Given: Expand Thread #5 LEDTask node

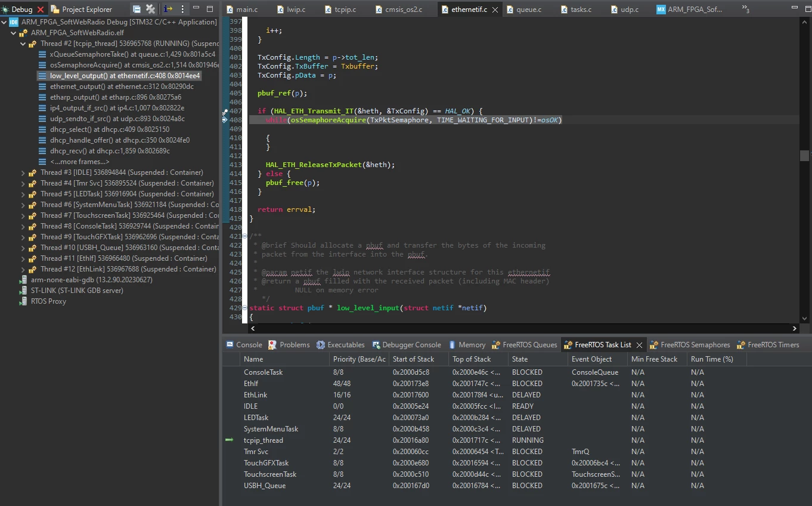Looking at the screenshot, I should 23,194.
